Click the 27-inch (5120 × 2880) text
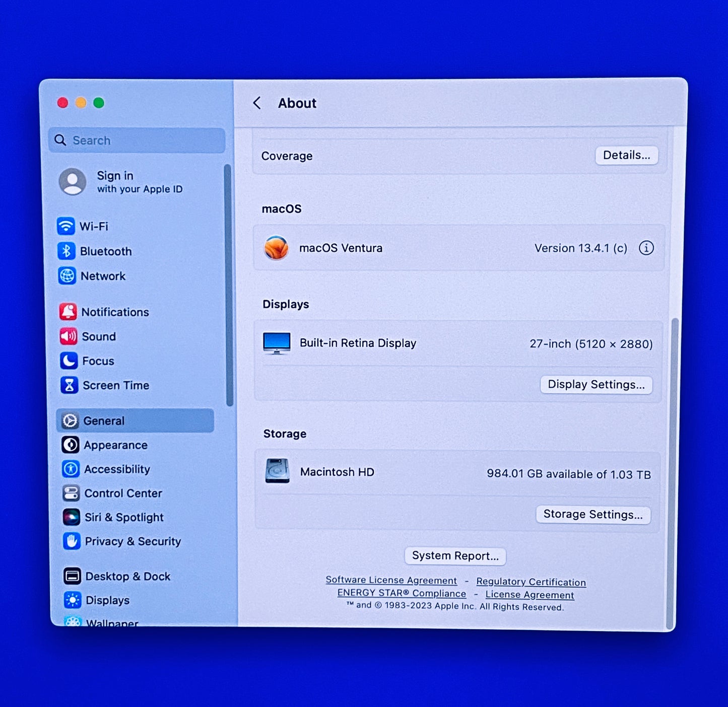Viewport: 728px width, 707px height. pyautogui.click(x=591, y=344)
